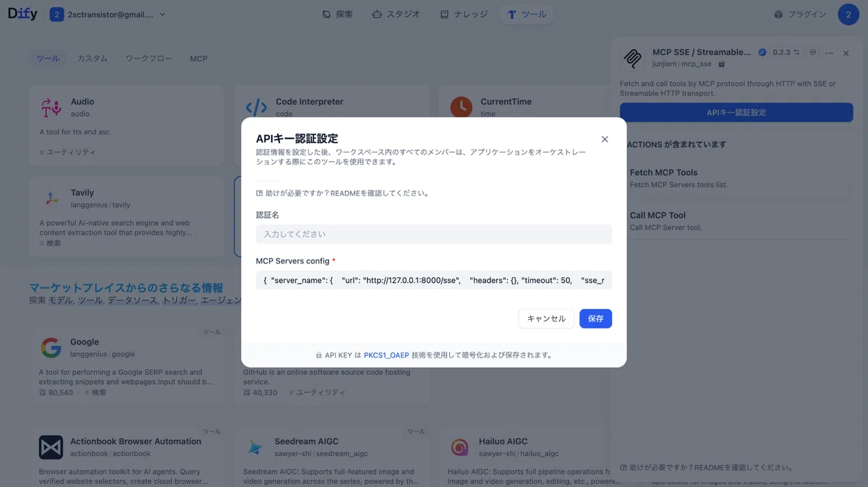Click the スタジオ robot icon
This screenshot has height=487, width=868.
click(x=377, y=14)
